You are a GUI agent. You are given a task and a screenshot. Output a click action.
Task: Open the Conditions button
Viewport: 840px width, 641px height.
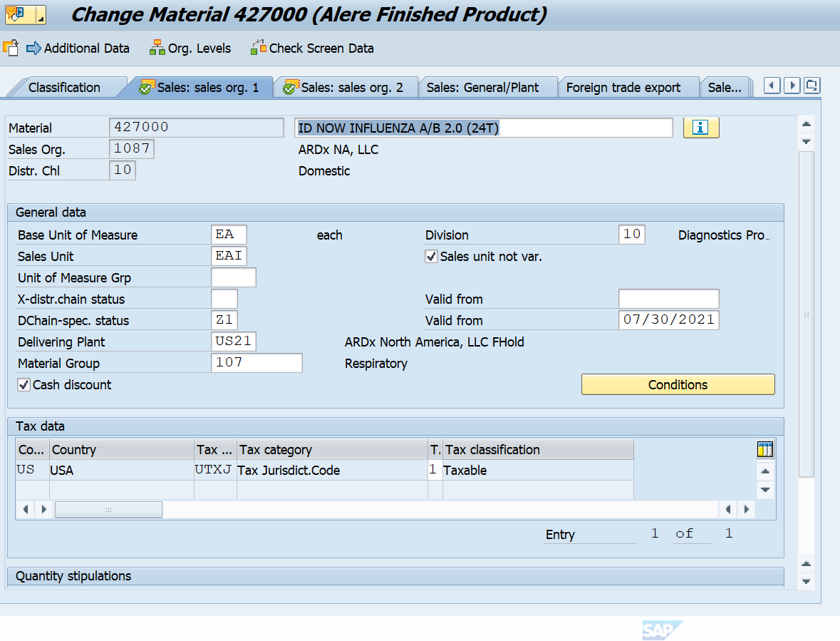pyautogui.click(x=678, y=384)
